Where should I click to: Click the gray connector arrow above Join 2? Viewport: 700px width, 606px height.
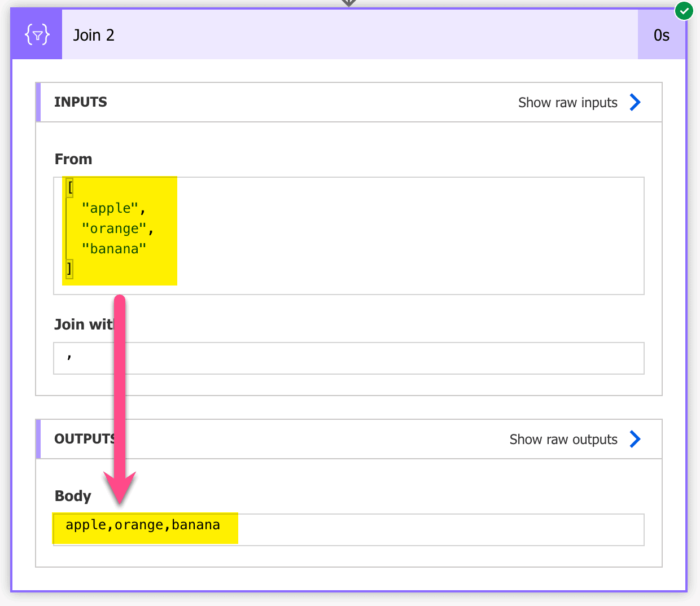pyautogui.click(x=348, y=3)
